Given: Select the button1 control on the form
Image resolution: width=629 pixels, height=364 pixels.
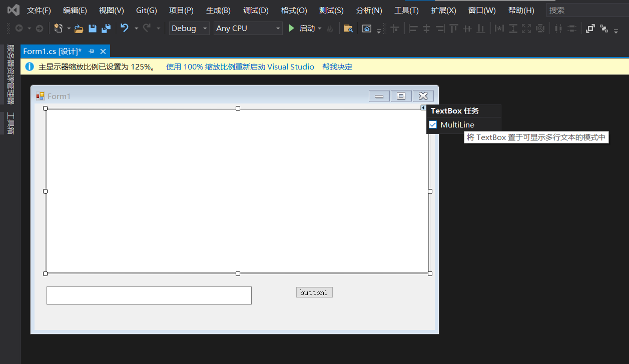Looking at the screenshot, I should 314,292.
